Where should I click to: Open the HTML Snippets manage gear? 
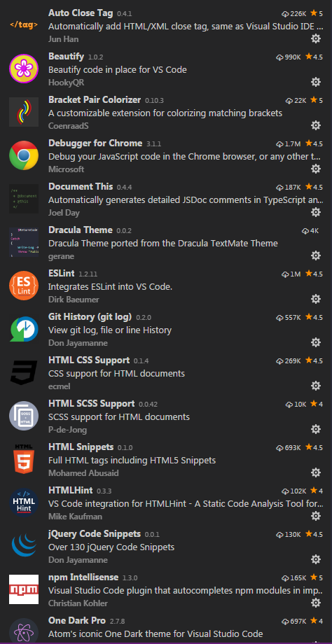tap(316, 472)
